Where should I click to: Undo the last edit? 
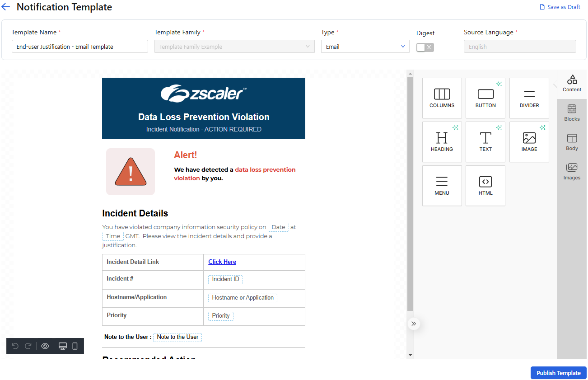tap(15, 346)
